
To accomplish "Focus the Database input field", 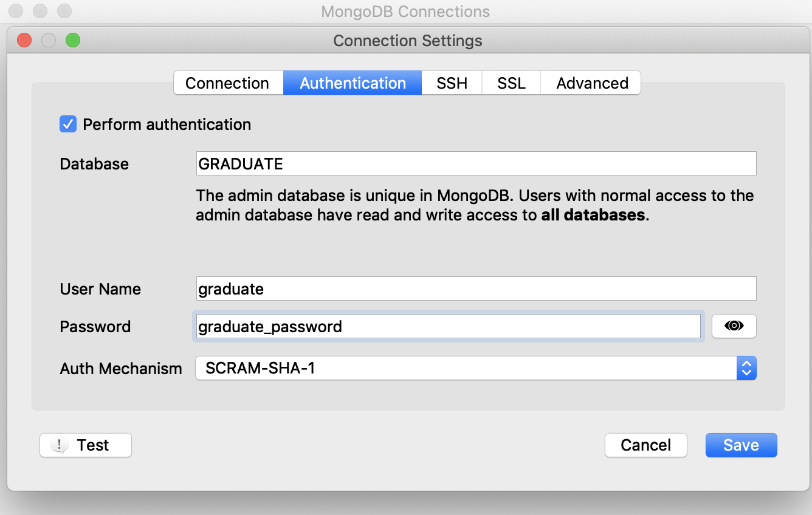I will click(x=476, y=163).
